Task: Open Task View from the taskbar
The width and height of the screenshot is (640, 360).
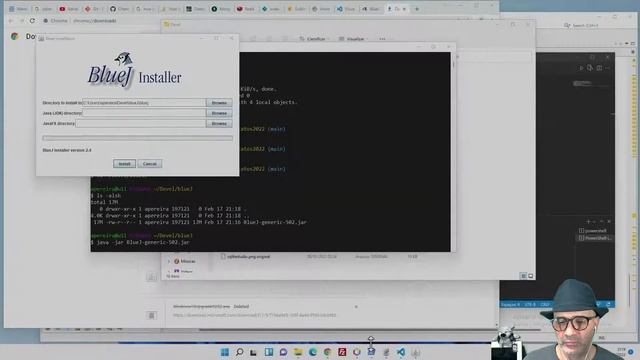Action: 253,352
